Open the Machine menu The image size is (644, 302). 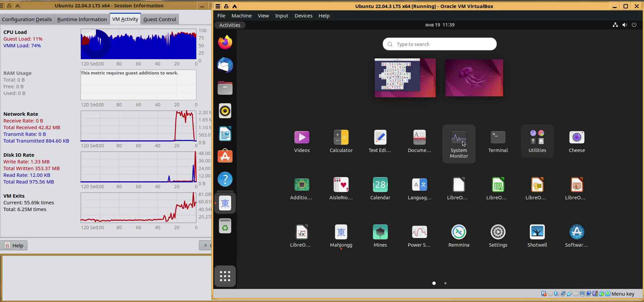tap(241, 16)
